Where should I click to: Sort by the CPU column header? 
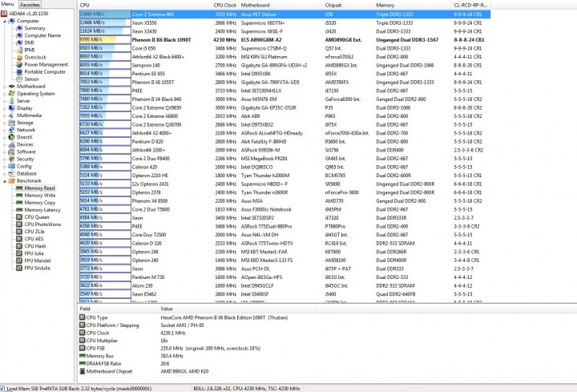coord(144,5)
